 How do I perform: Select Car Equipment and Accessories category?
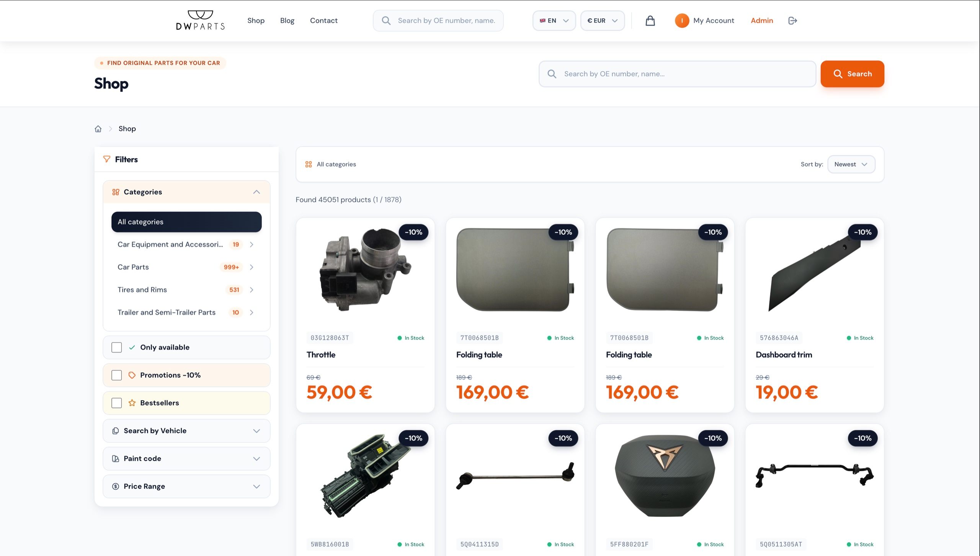[x=170, y=244]
